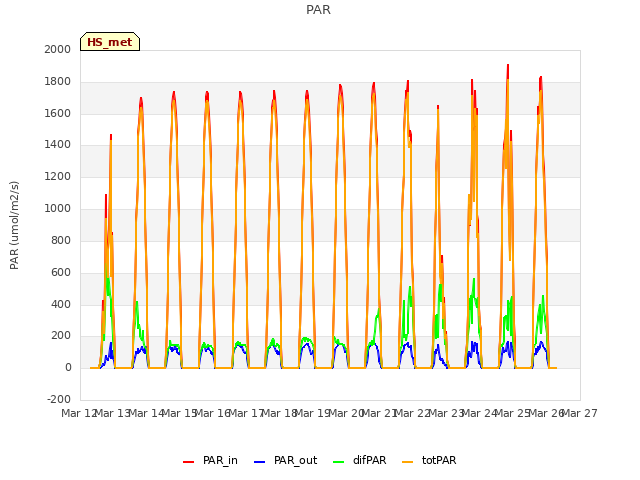Click the -200 y-axis tick label

(x=59, y=399)
